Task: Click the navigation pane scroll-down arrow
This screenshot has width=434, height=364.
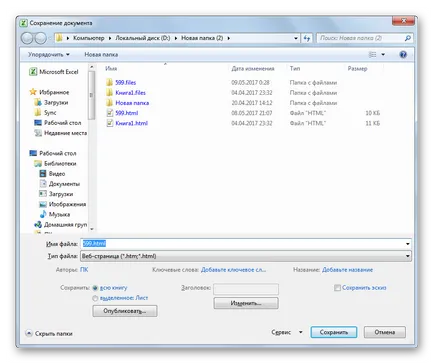Action: pos(92,229)
